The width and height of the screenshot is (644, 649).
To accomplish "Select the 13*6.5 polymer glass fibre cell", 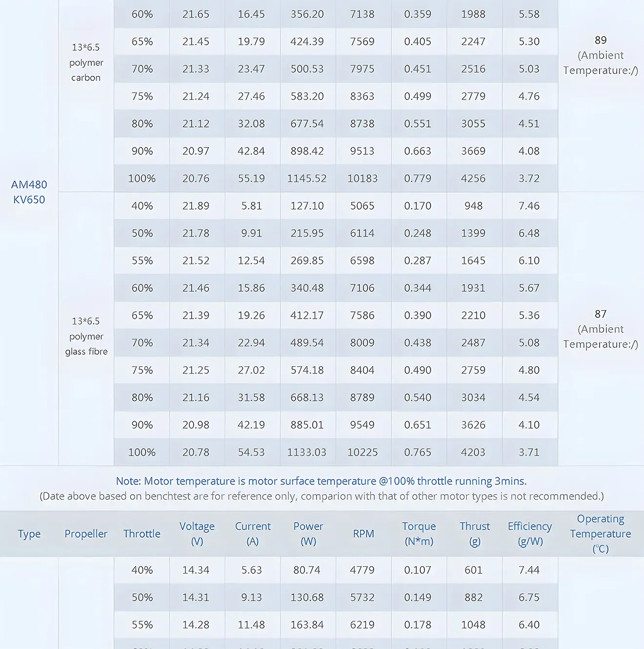I will coord(86,336).
